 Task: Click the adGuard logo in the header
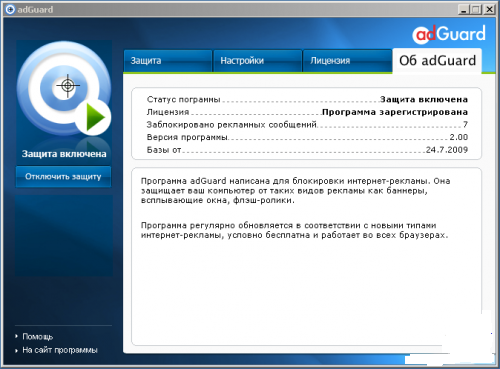(449, 34)
